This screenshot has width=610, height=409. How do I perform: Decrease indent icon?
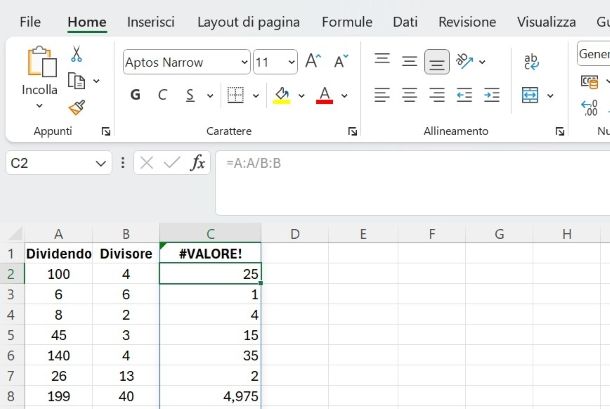tap(464, 95)
